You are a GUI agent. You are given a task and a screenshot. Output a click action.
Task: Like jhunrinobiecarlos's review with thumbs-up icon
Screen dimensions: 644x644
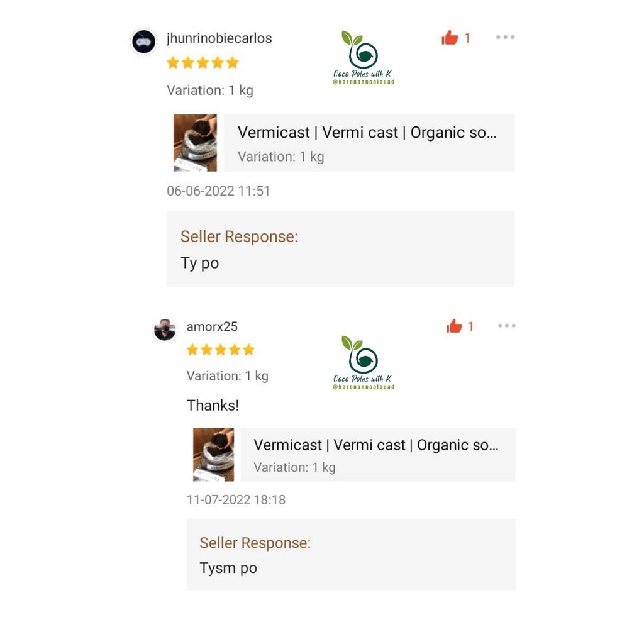coord(450,38)
